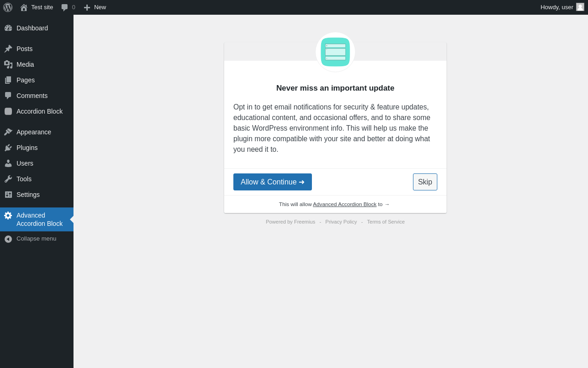Image resolution: width=588 pixels, height=368 pixels.
Task: Click the Dashboard gauge icon
Action: 8,28
